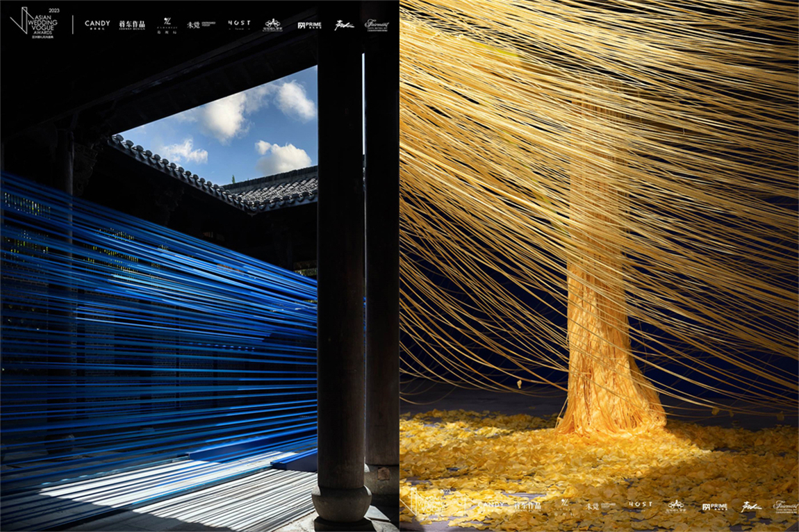Click the Fairmont logo in bottom watermark

click(786, 506)
